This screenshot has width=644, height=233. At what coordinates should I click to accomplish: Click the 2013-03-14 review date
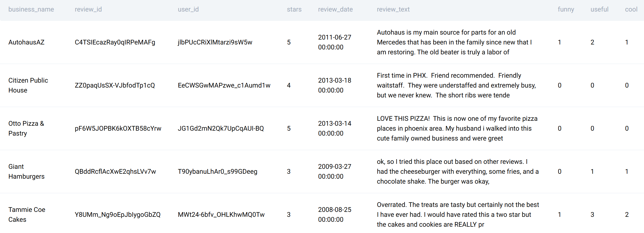click(335, 128)
